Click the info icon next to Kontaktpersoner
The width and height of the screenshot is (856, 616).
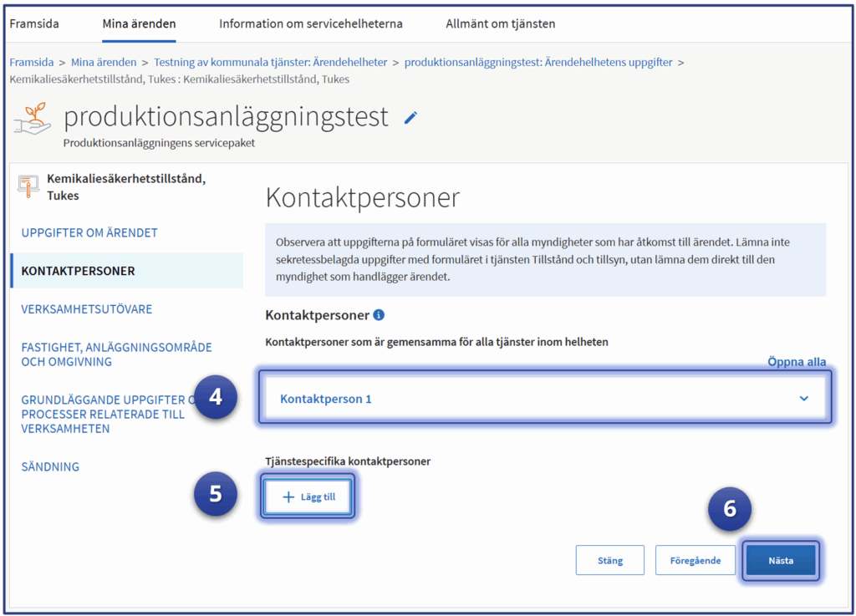coord(379,315)
